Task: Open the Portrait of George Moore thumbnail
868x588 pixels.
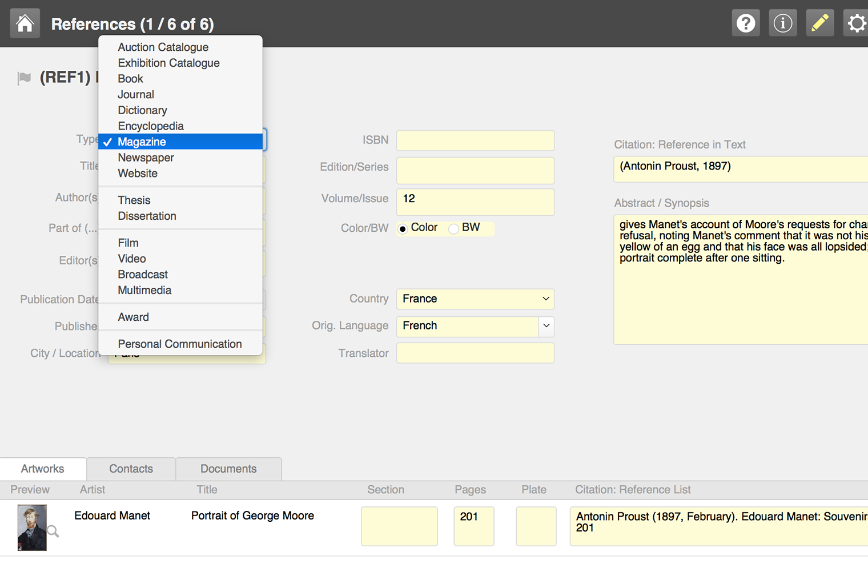Action: click(x=32, y=527)
